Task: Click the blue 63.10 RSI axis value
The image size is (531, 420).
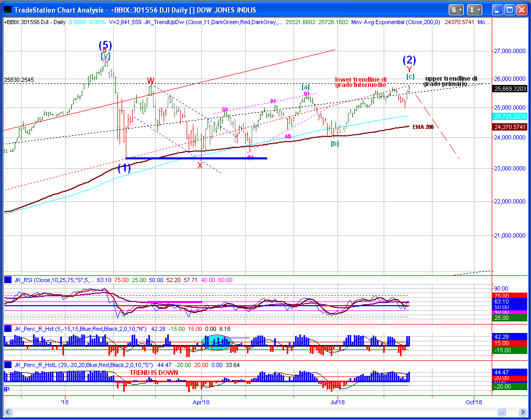Action: coord(510,301)
